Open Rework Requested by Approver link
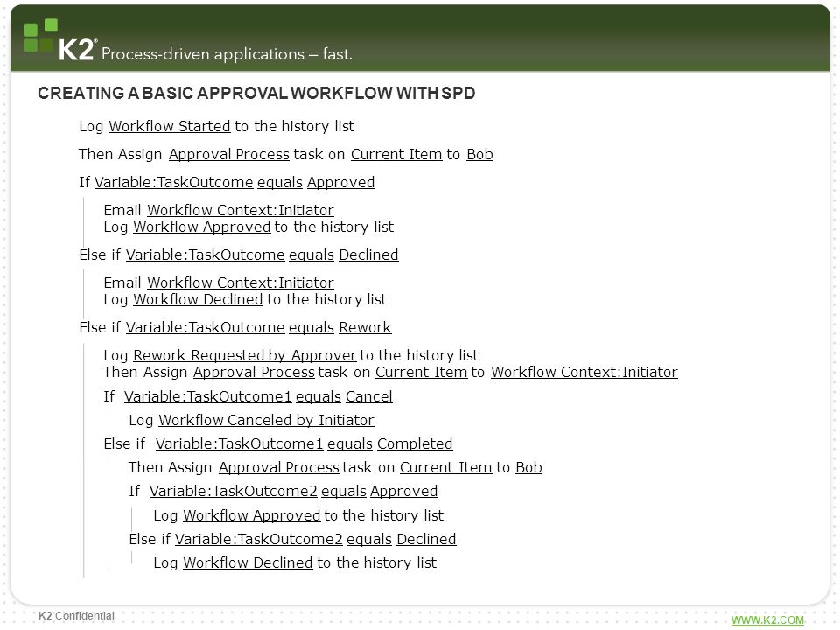840x630 pixels. [245, 355]
